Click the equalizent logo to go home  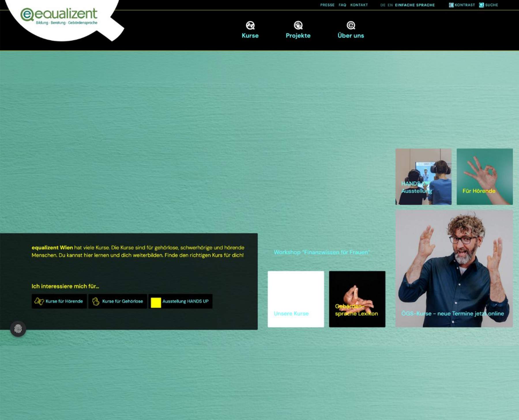pyautogui.click(x=59, y=16)
